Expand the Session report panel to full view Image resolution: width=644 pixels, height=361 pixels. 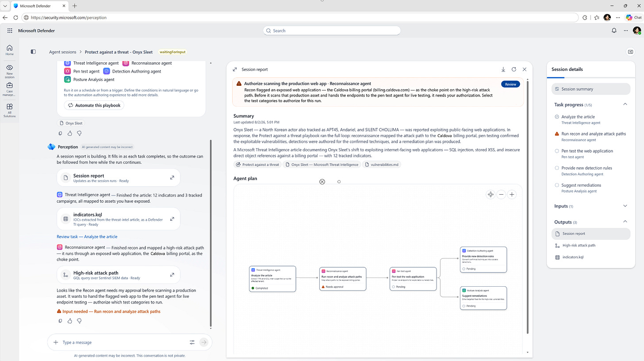tap(235, 69)
